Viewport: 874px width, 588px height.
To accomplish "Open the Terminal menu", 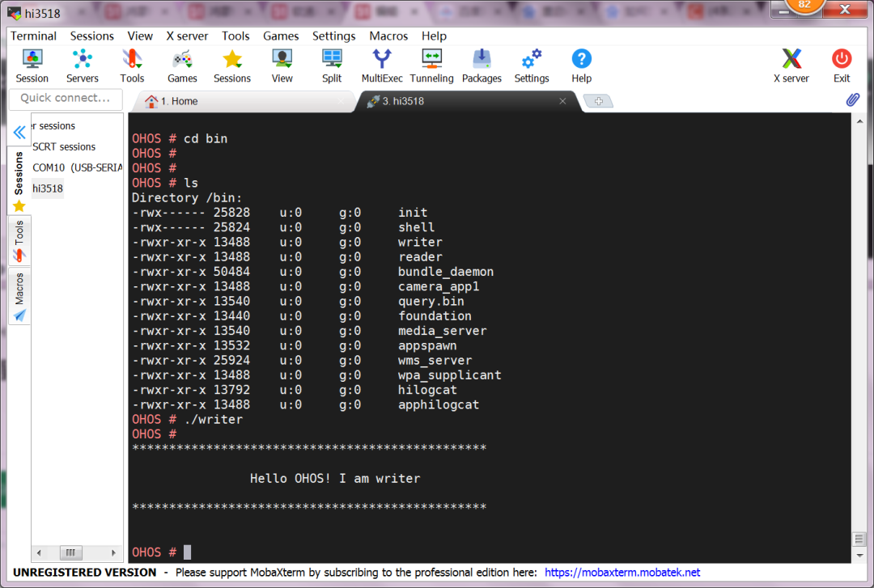I will pyautogui.click(x=33, y=36).
